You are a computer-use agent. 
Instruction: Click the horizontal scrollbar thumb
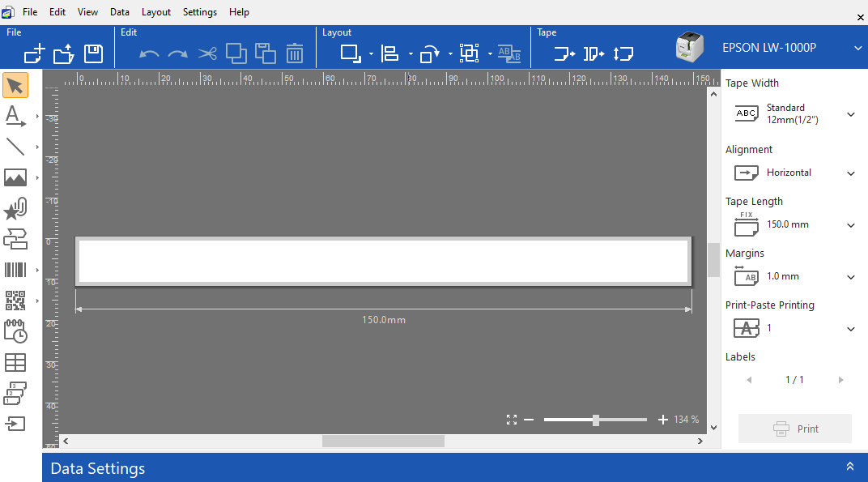pos(383,441)
